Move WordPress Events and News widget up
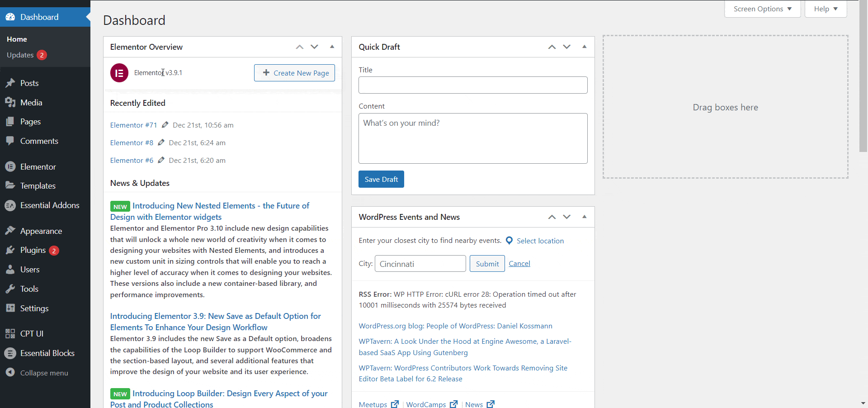The width and height of the screenshot is (868, 408). coord(552,217)
